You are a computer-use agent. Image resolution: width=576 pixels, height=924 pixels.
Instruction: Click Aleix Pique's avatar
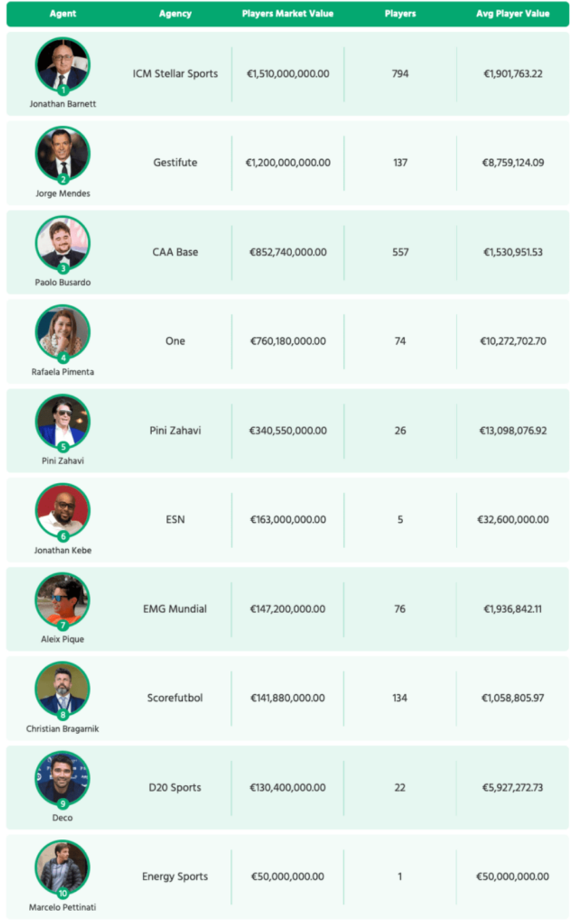62,600
